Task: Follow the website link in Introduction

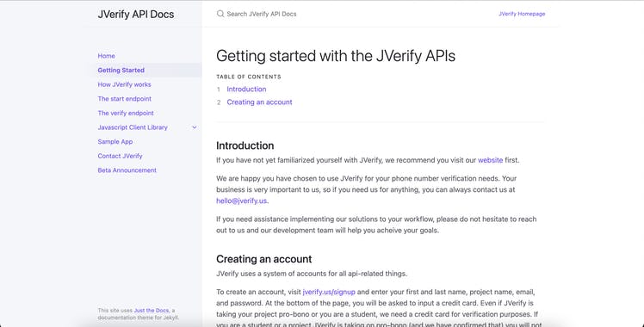Action: coord(490,160)
